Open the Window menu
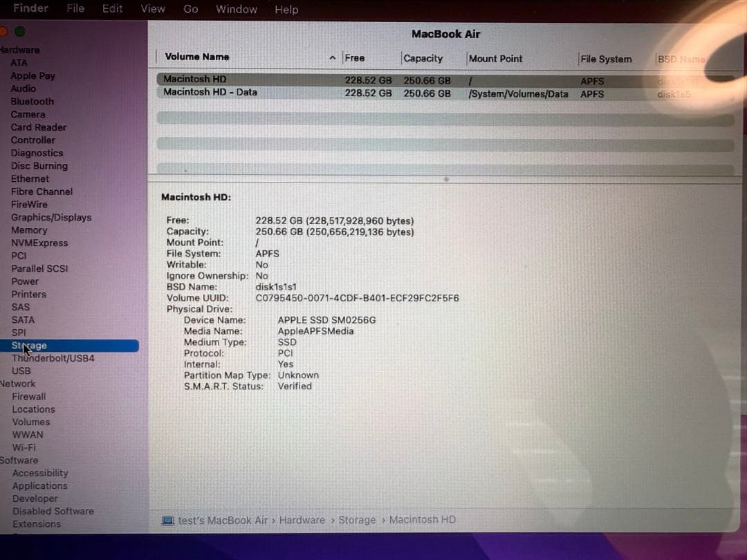This screenshot has width=747, height=560. [237, 9]
